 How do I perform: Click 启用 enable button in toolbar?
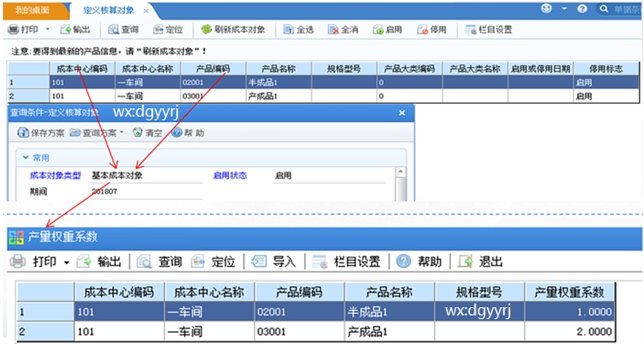pyautogui.click(x=387, y=29)
